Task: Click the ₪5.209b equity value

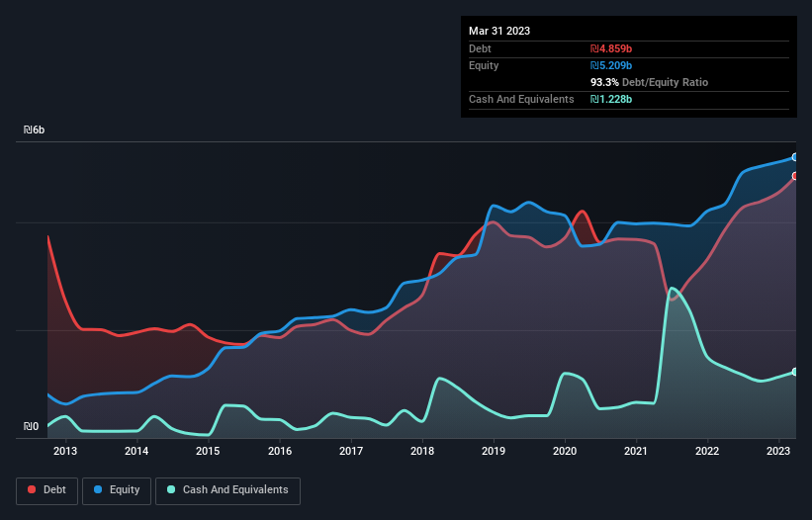Action: 611,65
